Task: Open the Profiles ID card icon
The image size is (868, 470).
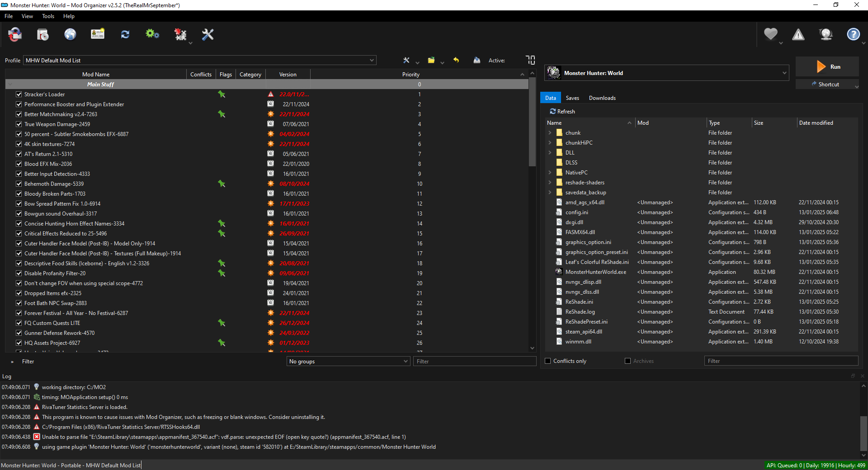Action: pos(98,34)
